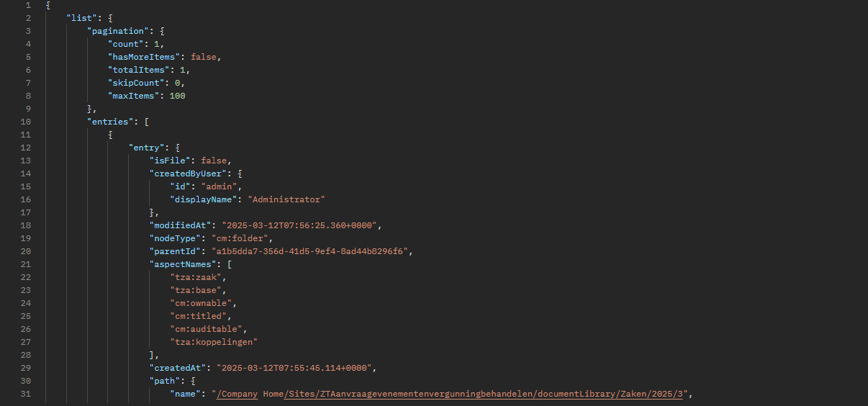Click the "cm:folder" nodeType value
This screenshot has width=868, height=406.
pyautogui.click(x=240, y=238)
